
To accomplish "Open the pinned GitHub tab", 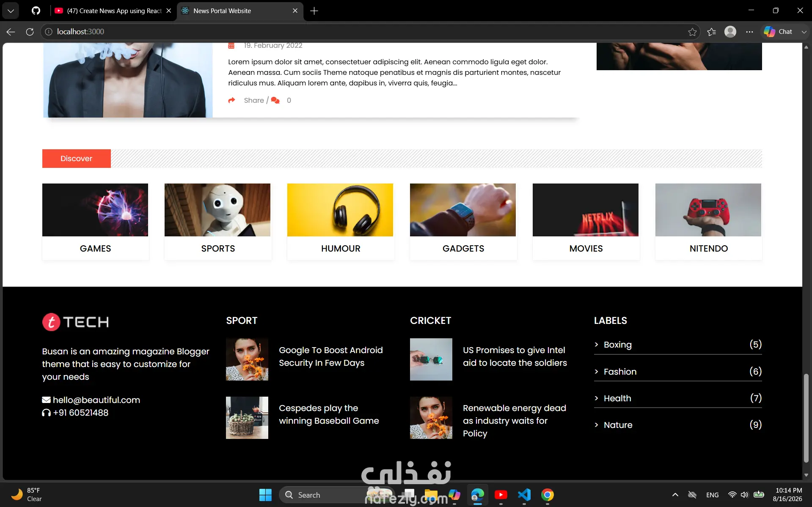I will click(36, 11).
